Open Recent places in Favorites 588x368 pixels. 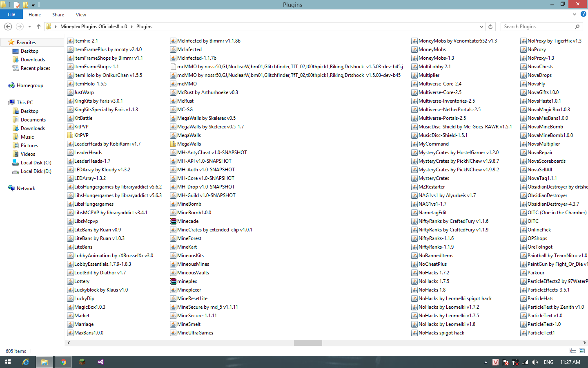click(x=36, y=68)
